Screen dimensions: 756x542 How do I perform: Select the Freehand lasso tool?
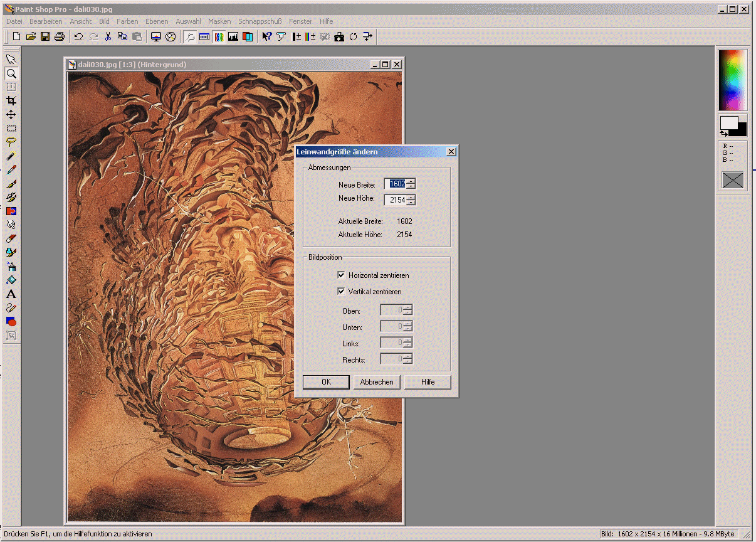click(11, 142)
